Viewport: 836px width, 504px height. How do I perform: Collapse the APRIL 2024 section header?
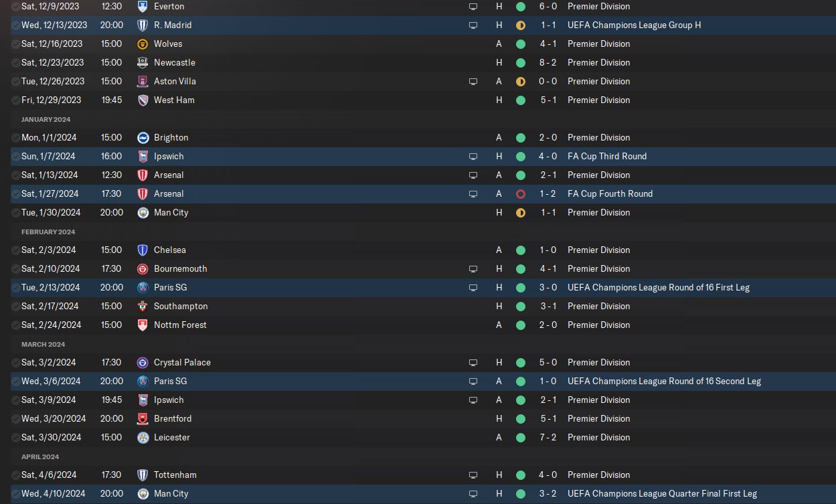pyautogui.click(x=40, y=456)
